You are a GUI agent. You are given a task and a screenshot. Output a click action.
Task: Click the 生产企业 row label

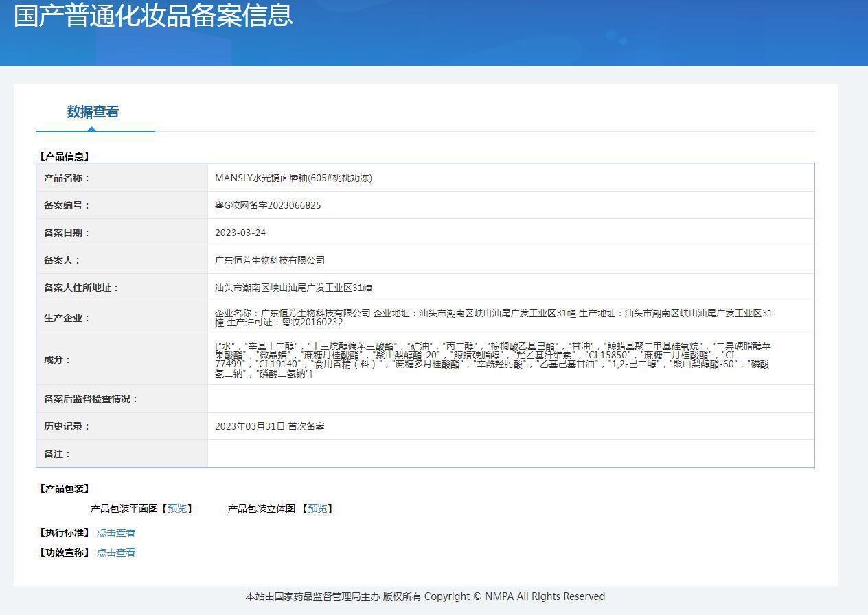point(67,318)
